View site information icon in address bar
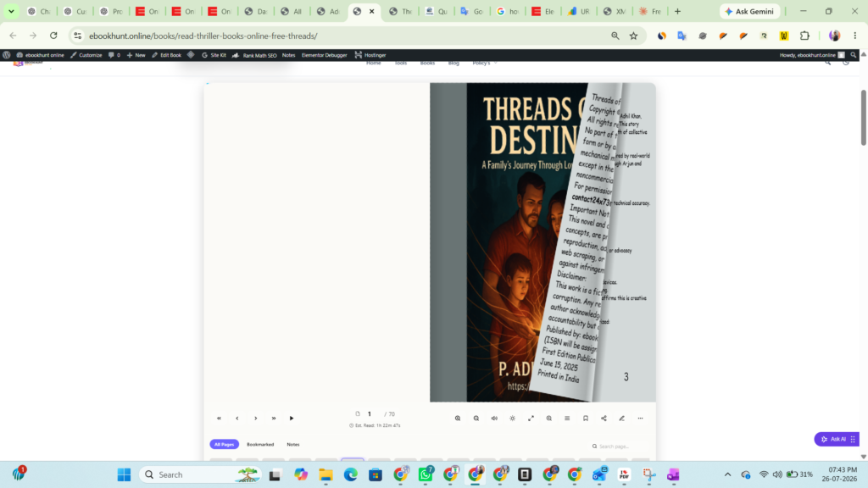The width and height of the screenshot is (868, 488). 77,36
